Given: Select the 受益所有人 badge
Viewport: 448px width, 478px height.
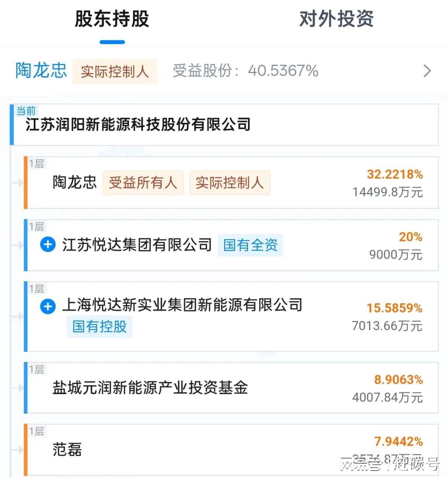Looking at the screenshot, I should (x=143, y=183).
